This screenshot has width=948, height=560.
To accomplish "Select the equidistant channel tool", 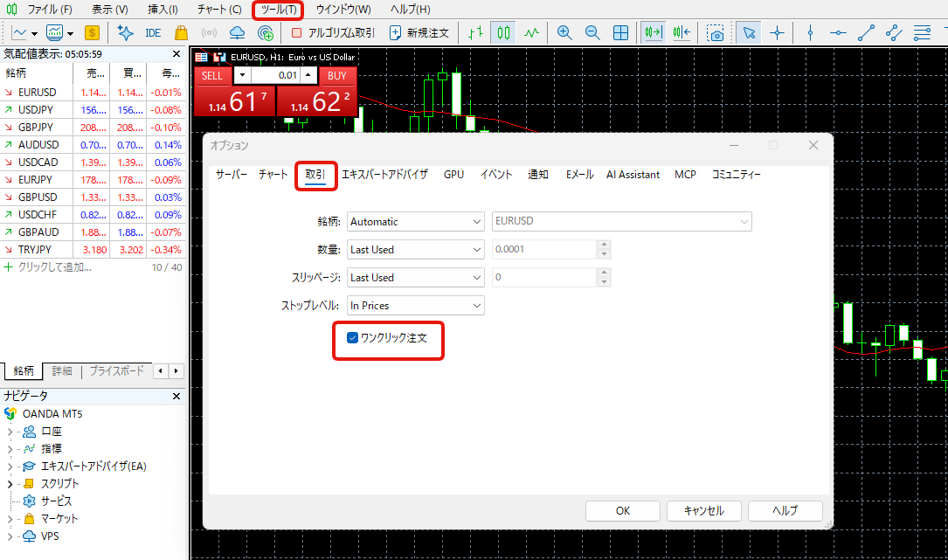I will (894, 32).
